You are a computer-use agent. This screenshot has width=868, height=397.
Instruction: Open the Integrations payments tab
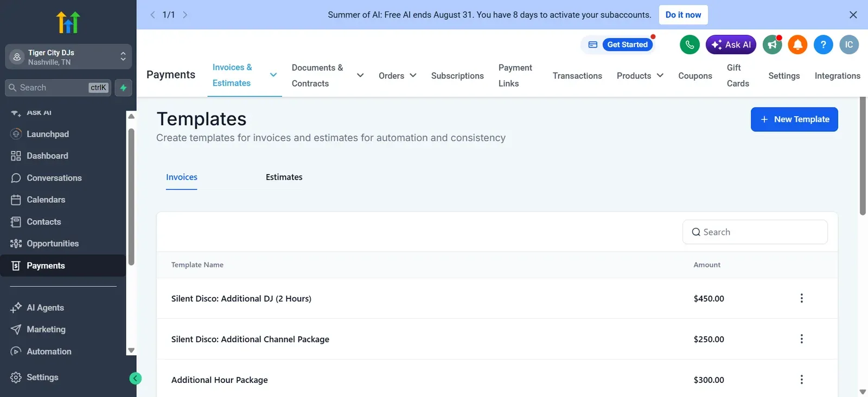pos(838,76)
